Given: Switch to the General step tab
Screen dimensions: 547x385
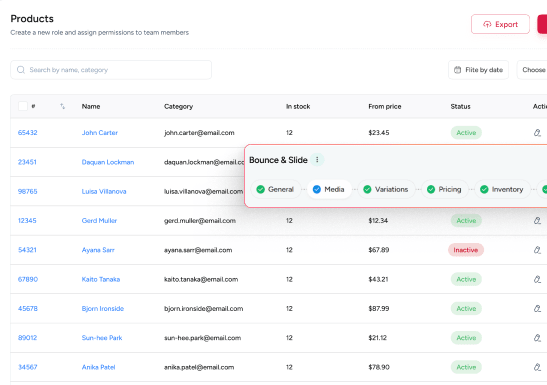Looking at the screenshot, I should tap(276, 189).
